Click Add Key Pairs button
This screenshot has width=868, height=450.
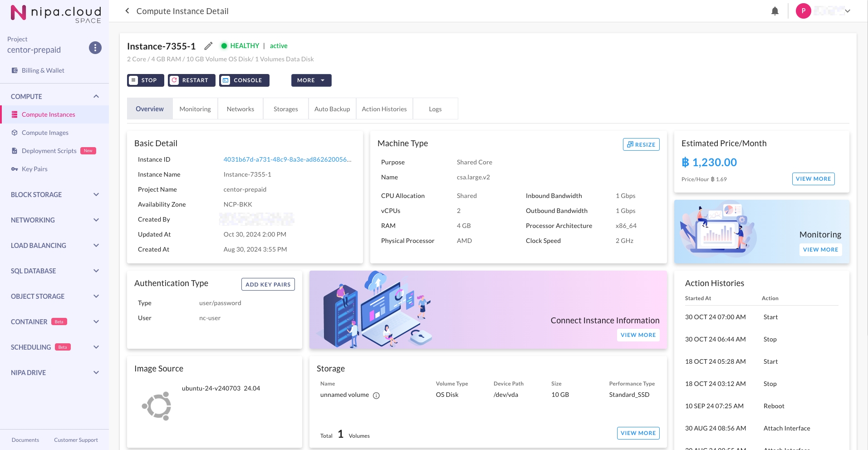pyautogui.click(x=268, y=284)
